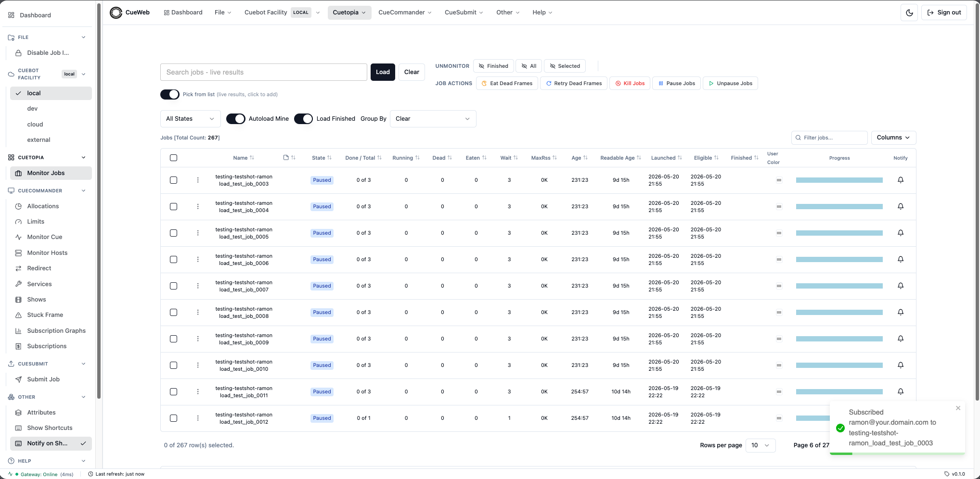Viewport: 980px width, 479px height.
Task: Open Subscriptions in sidebar
Action: (51, 346)
